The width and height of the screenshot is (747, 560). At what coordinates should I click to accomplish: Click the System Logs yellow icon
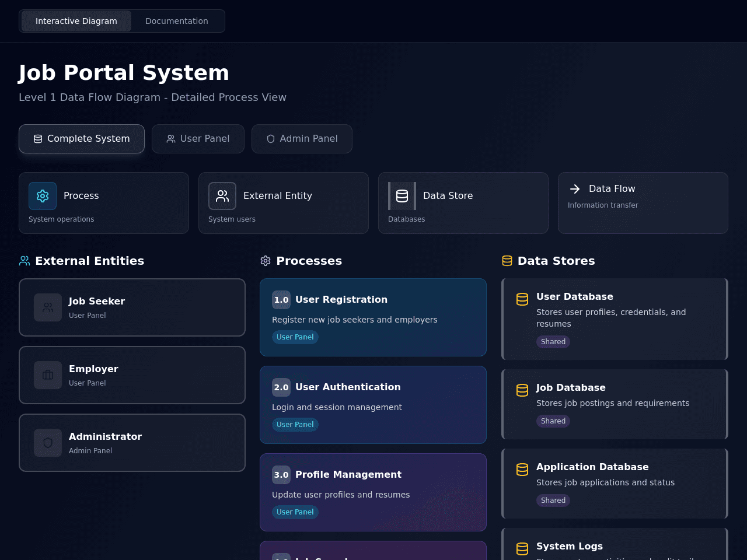(x=522, y=549)
